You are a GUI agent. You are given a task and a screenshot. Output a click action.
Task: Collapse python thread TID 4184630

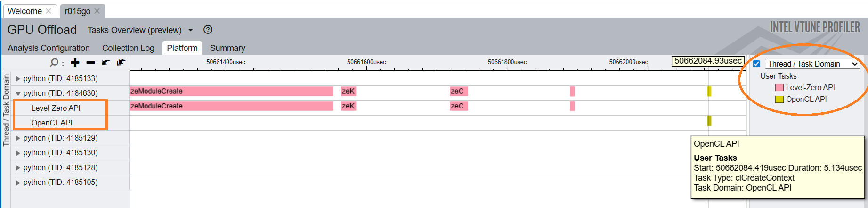18,93
